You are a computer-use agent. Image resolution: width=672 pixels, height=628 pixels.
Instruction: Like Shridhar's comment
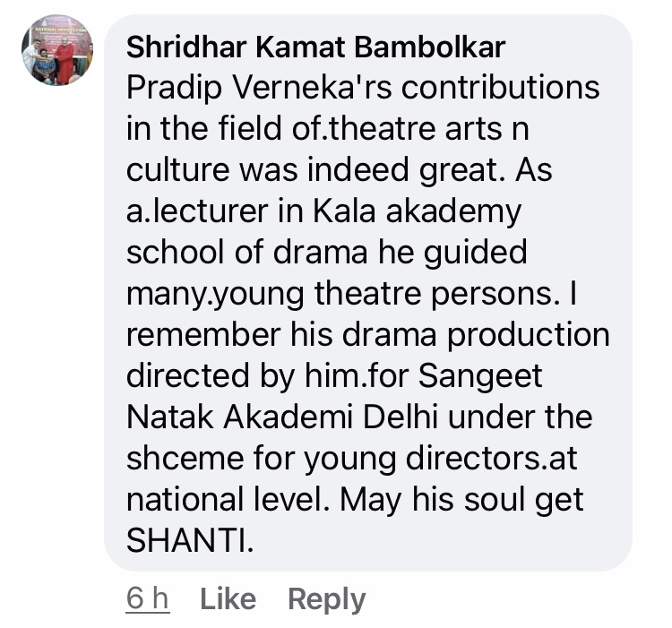[228, 599]
